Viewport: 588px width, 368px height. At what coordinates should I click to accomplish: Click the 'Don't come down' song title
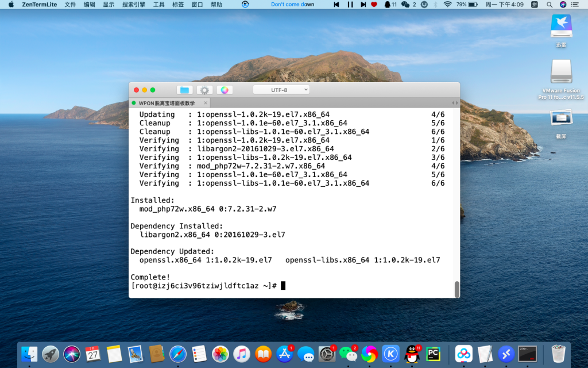click(x=292, y=5)
